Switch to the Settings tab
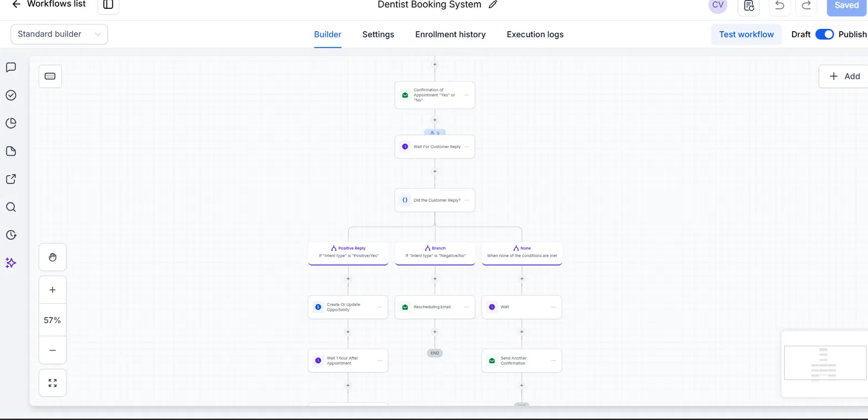Image resolution: width=868 pixels, height=420 pixels. 378,34
